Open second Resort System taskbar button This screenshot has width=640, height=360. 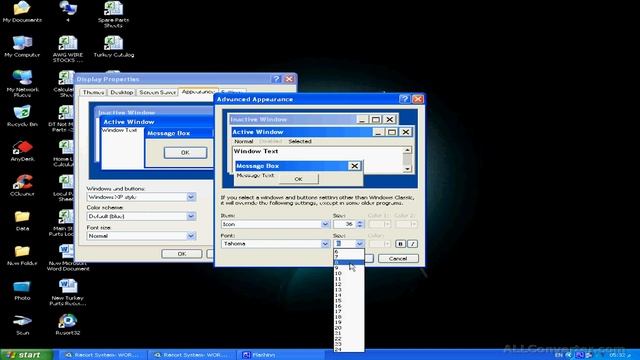[191, 355]
